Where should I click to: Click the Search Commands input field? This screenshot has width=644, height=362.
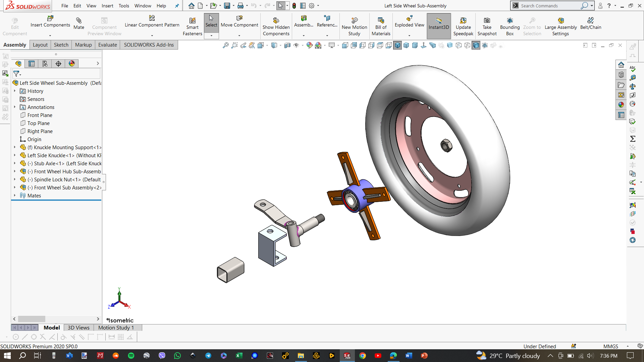(x=550, y=6)
